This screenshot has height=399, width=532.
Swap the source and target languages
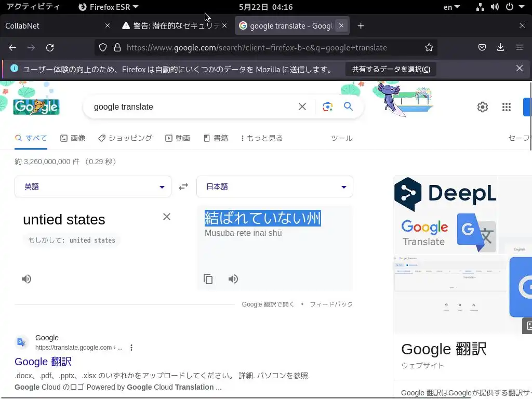pos(183,187)
